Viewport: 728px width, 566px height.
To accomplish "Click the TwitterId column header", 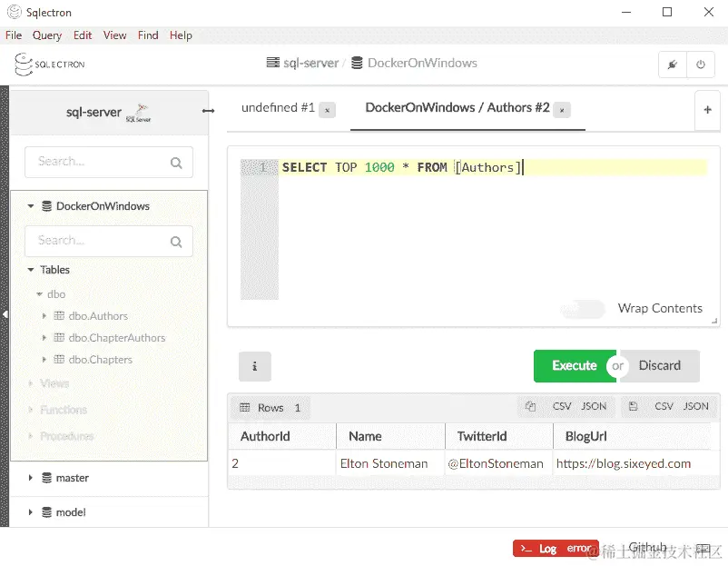I will point(499,436).
